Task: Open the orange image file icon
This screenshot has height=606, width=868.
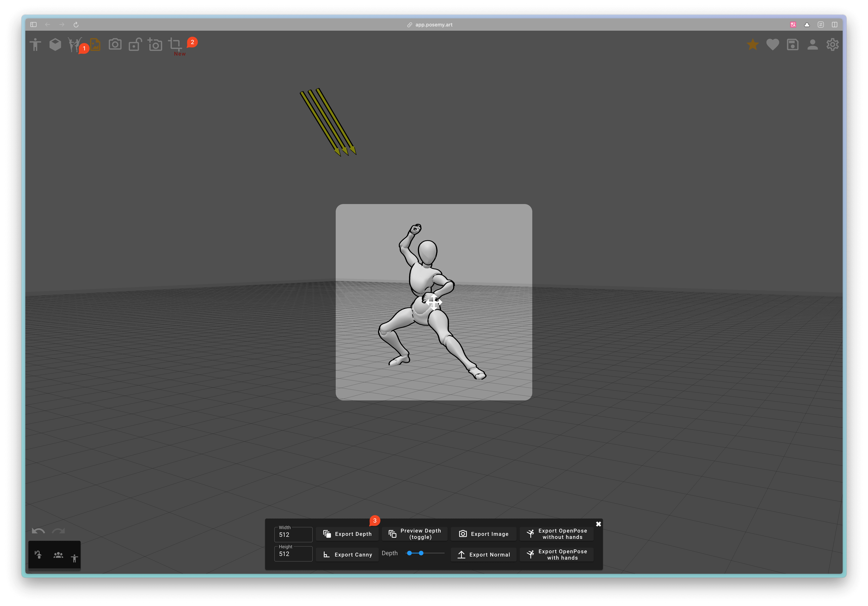Action: (95, 44)
